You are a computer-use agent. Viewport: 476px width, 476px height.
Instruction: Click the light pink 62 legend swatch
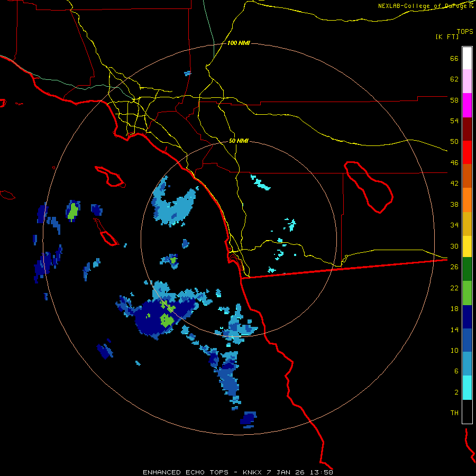[x=467, y=81]
